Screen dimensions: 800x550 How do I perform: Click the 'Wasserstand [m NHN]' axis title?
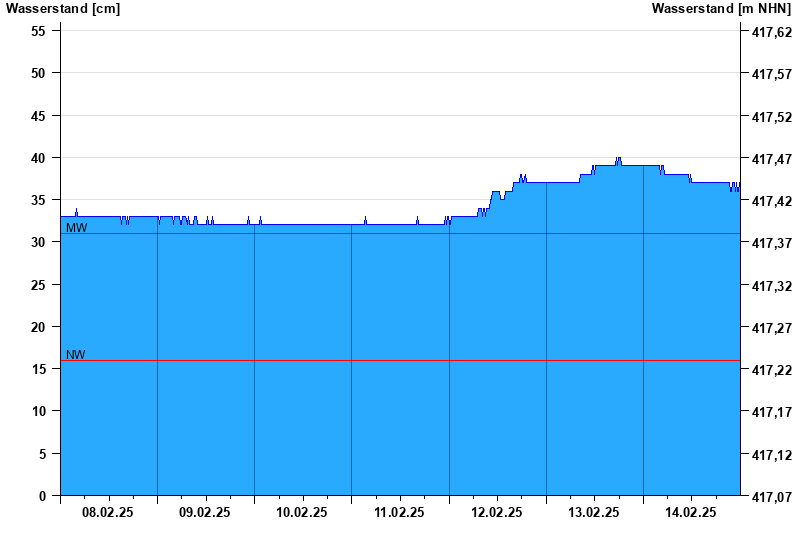[x=721, y=9]
